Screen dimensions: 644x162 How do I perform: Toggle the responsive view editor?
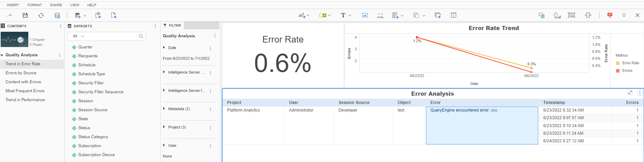point(572,15)
